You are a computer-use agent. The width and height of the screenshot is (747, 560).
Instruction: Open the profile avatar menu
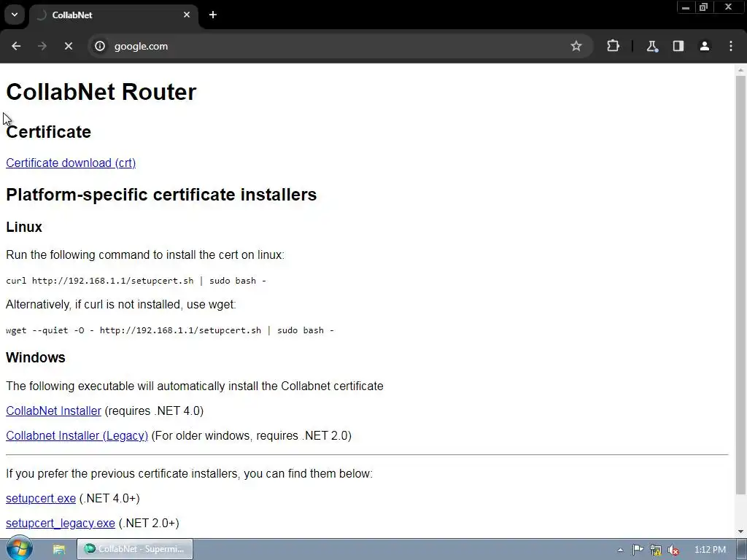point(704,46)
